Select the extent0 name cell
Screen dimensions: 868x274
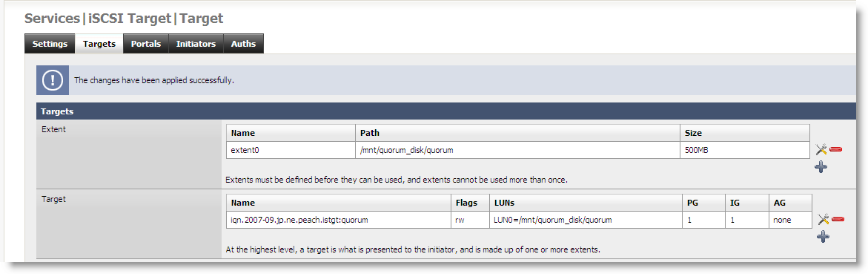[291, 150]
